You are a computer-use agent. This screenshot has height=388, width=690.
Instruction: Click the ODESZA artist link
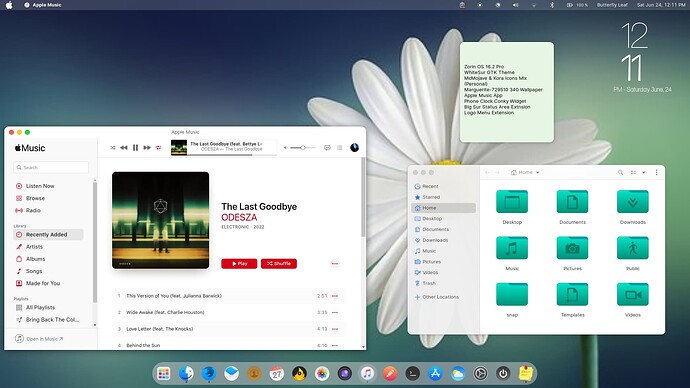click(x=239, y=217)
